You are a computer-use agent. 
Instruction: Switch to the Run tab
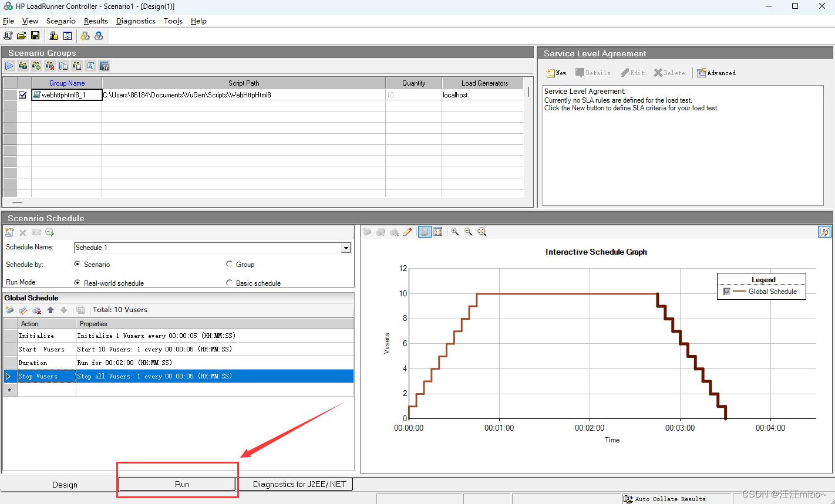[x=177, y=484]
